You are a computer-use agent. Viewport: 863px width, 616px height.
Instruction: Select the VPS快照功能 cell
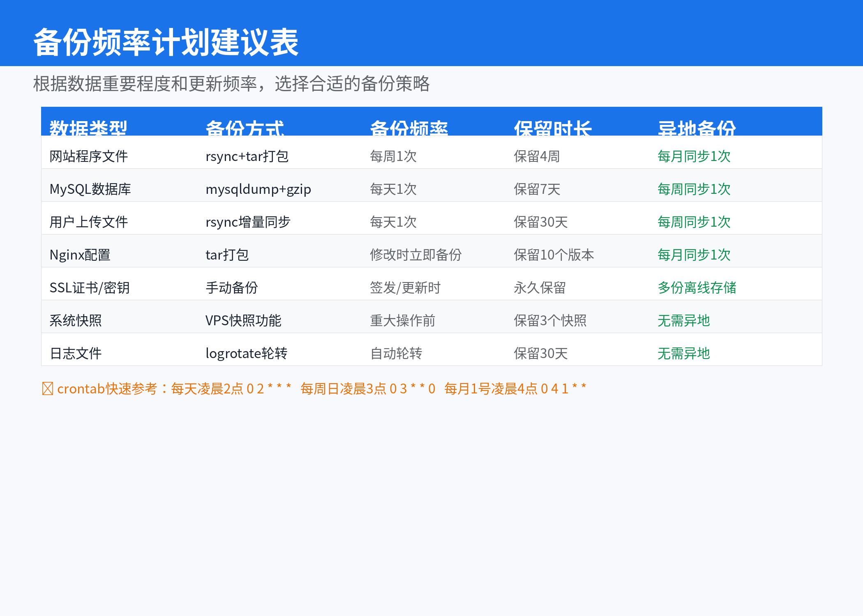(x=243, y=320)
